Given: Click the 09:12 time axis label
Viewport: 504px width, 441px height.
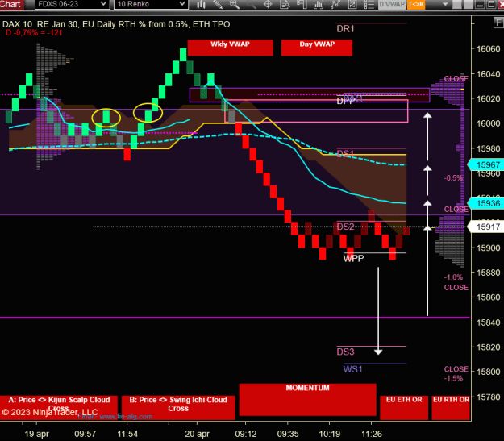Looking at the screenshot, I should [246, 434].
